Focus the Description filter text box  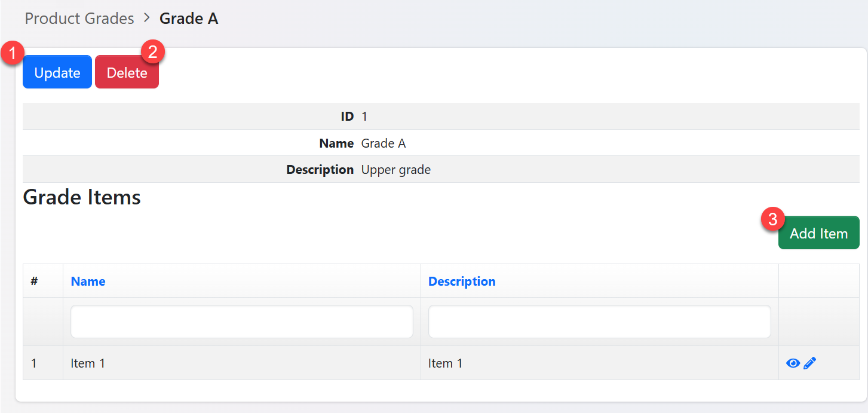pyautogui.click(x=599, y=322)
